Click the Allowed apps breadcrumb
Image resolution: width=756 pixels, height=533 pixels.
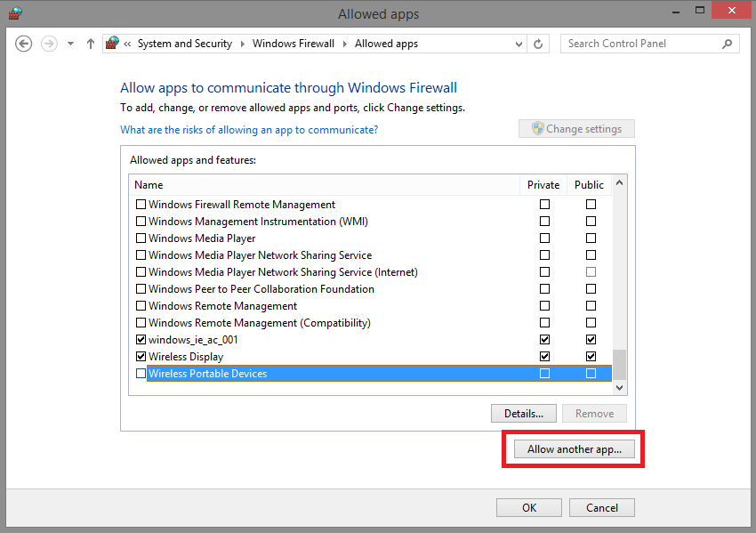tap(386, 44)
